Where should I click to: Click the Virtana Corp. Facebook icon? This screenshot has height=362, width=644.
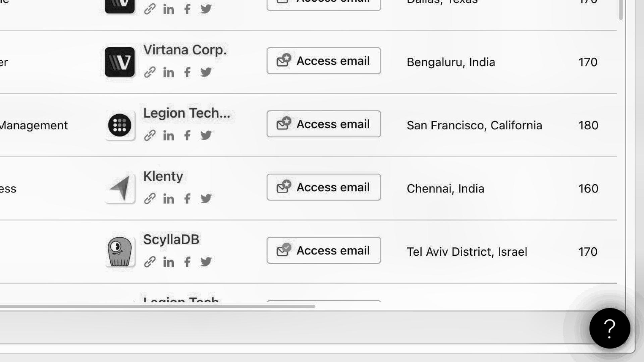point(187,72)
